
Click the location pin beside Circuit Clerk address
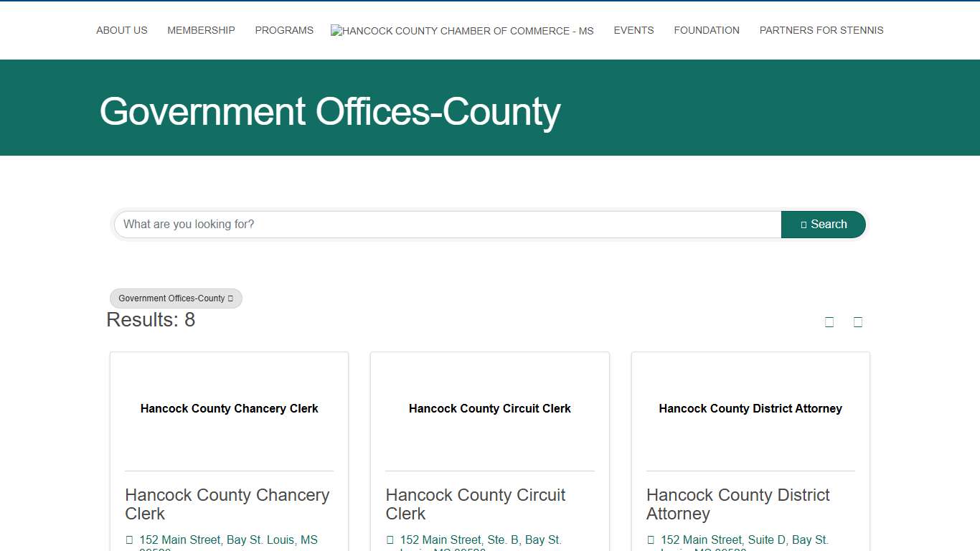[x=390, y=540]
